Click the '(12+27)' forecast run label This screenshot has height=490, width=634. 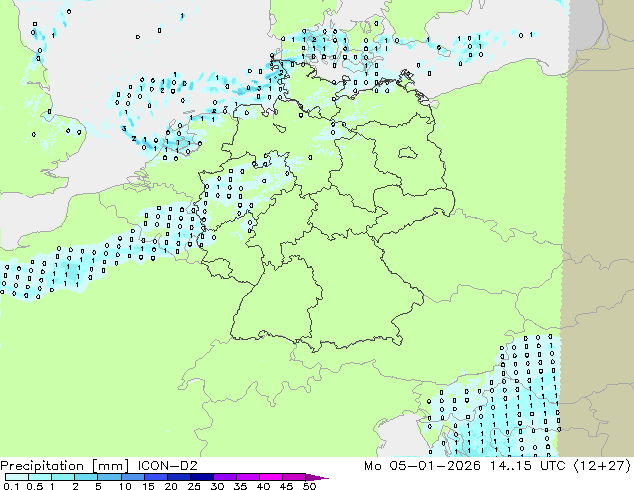tap(602, 466)
